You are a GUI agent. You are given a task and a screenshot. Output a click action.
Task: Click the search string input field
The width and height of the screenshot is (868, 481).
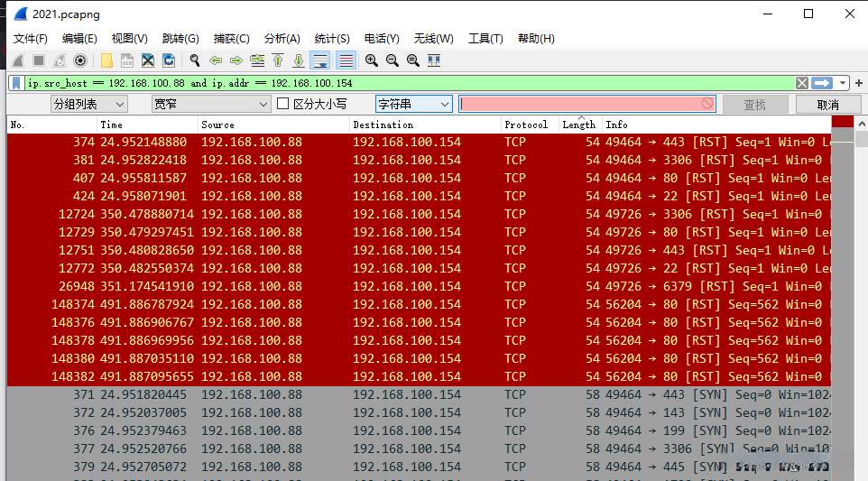[586, 104]
